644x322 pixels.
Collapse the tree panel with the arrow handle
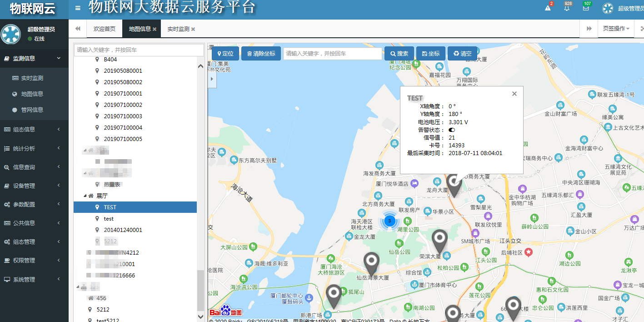click(212, 79)
